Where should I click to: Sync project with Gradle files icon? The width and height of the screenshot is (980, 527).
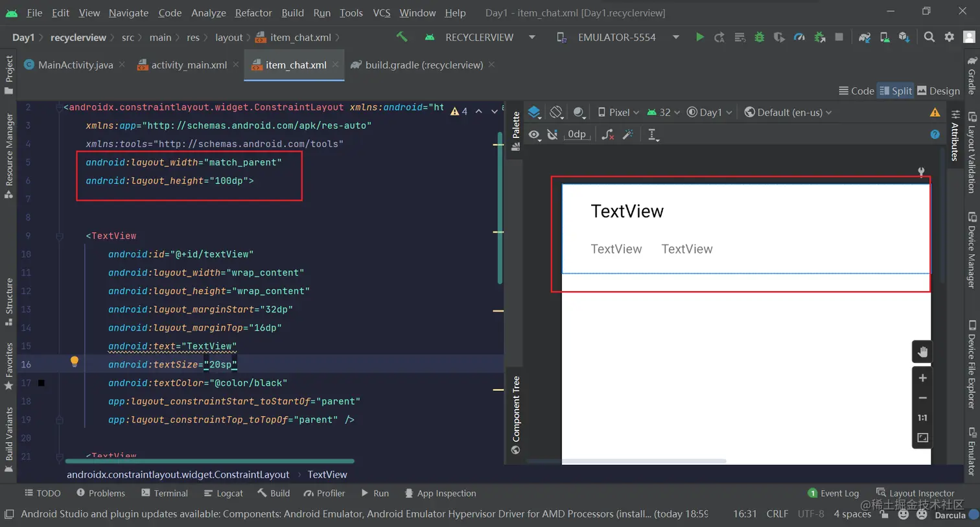coord(865,38)
